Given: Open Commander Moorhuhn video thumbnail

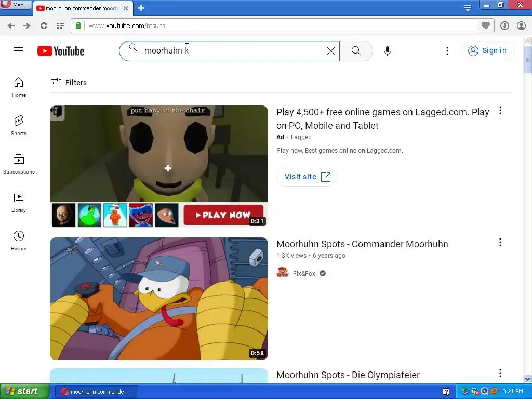Looking at the screenshot, I should [x=159, y=299].
